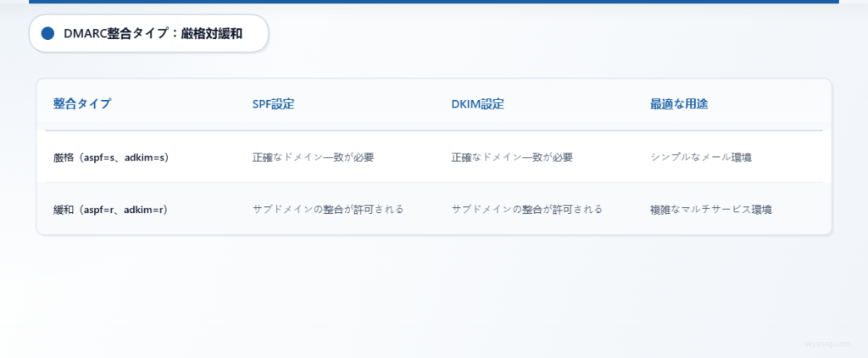Select the DKIM設定 column header

coord(478,104)
